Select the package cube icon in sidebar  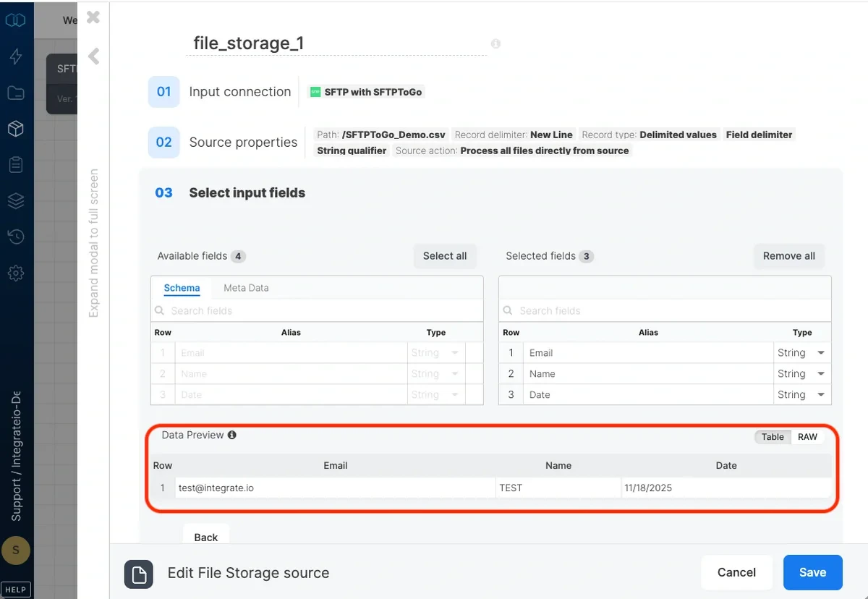[16, 128]
